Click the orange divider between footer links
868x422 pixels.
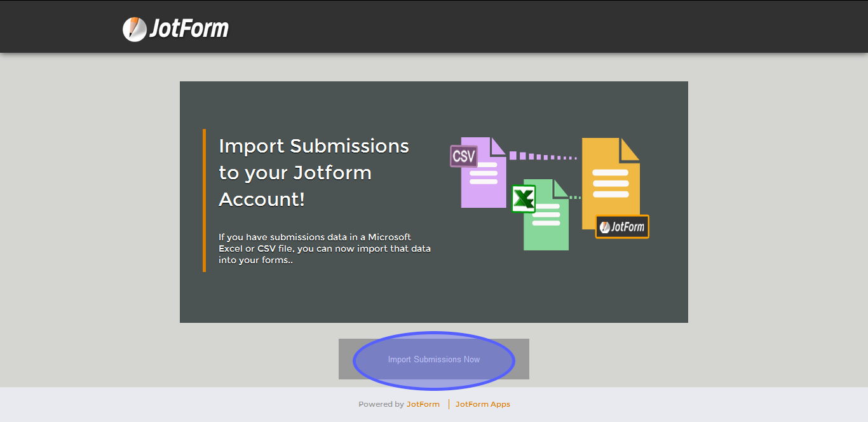coord(449,404)
